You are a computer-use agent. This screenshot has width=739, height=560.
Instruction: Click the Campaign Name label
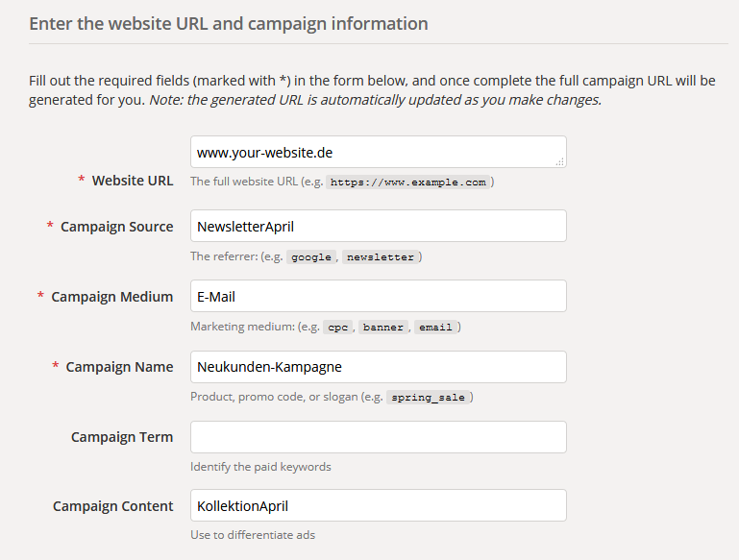[119, 367]
